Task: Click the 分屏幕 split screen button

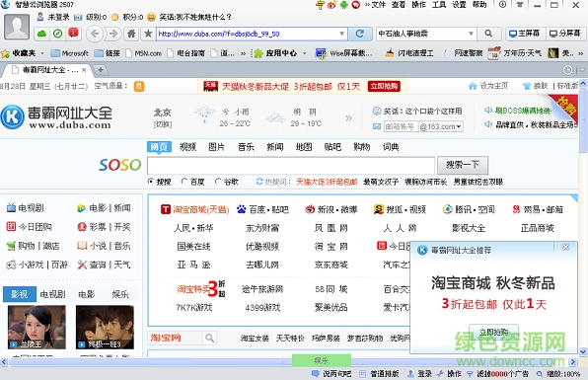Action: 564,34
